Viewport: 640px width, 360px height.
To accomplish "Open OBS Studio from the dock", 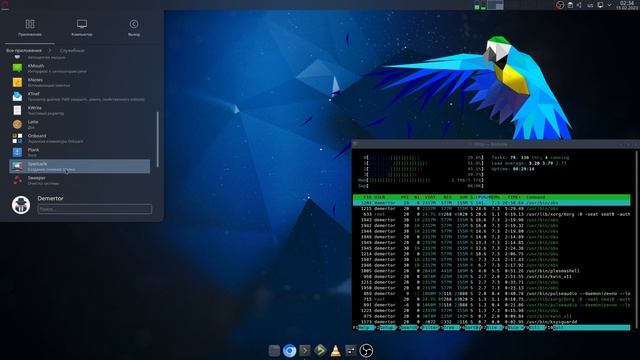I will click(366, 351).
